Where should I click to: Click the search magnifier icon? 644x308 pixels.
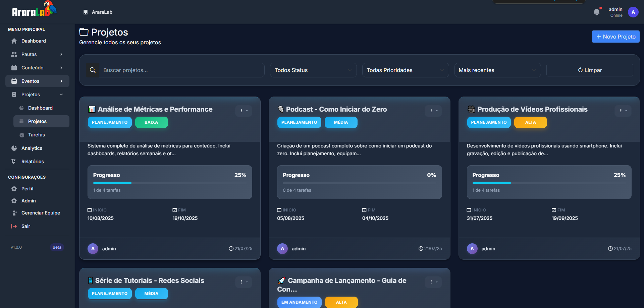pyautogui.click(x=93, y=70)
